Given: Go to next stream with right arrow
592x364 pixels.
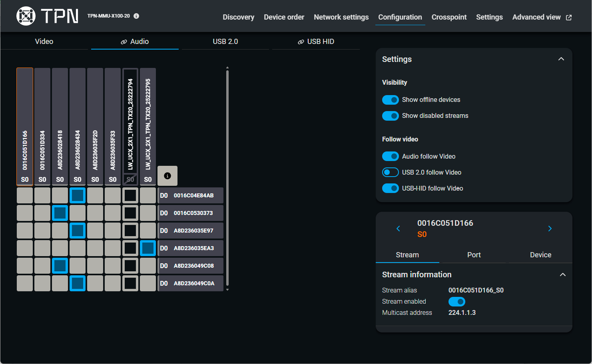Looking at the screenshot, I should click(550, 229).
